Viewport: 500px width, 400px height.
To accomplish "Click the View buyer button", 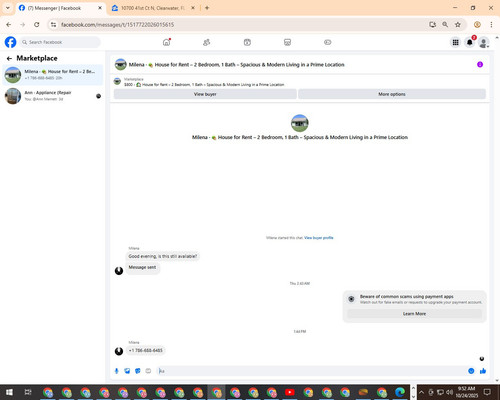I will pyautogui.click(x=205, y=94).
